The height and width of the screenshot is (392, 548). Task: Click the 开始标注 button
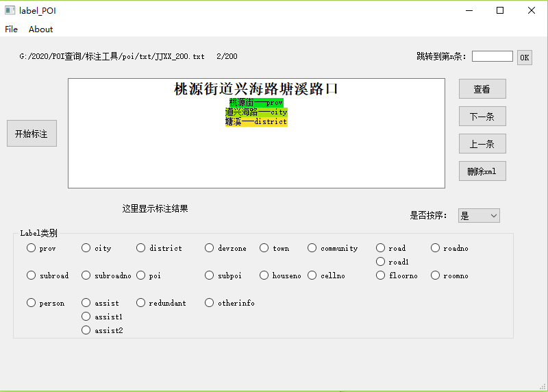tap(32, 133)
